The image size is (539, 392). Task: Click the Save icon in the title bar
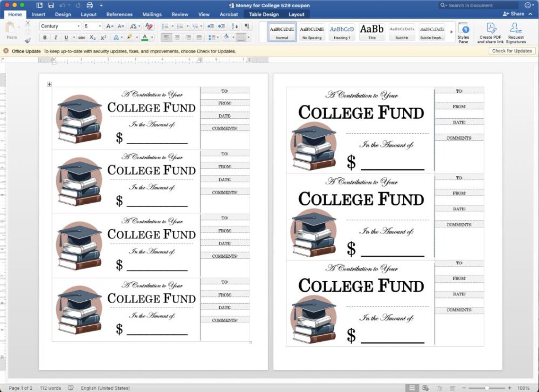coord(51,5)
